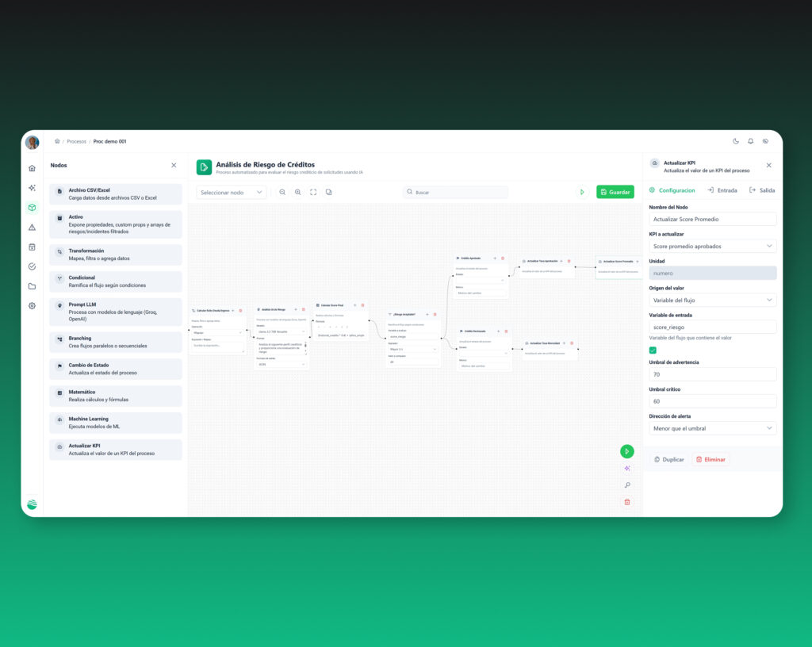This screenshot has height=647, width=812.
Task: Switch to the Salida tab
Action: coord(762,190)
